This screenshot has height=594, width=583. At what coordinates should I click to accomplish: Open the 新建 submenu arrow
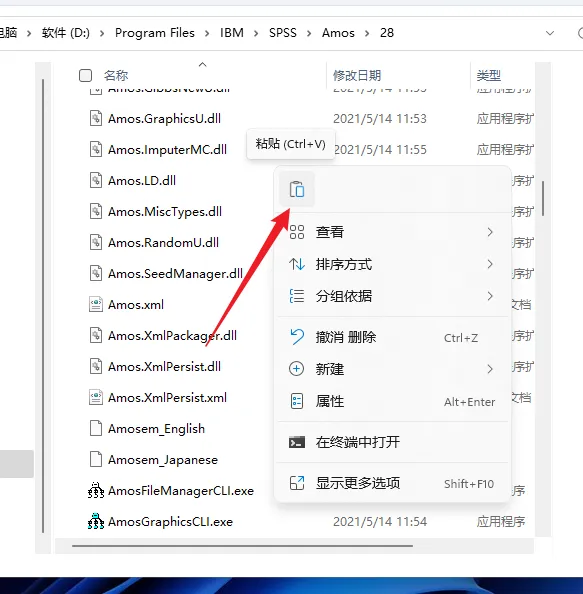tap(490, 369)
